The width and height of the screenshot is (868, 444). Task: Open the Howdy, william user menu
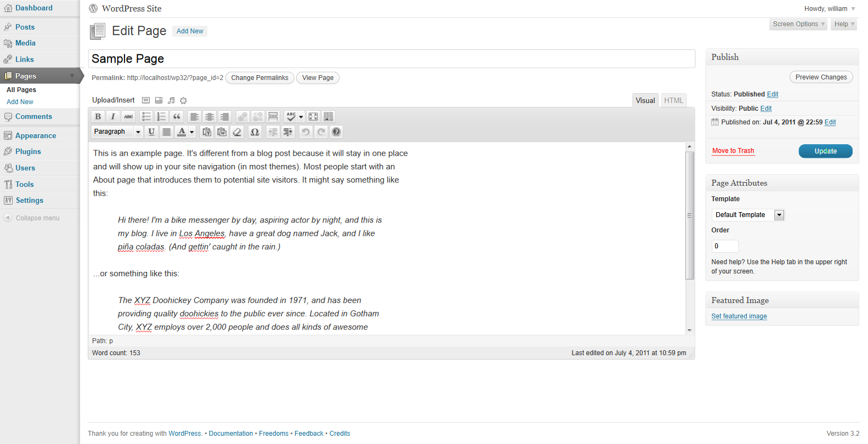click(x=830, y=9)
